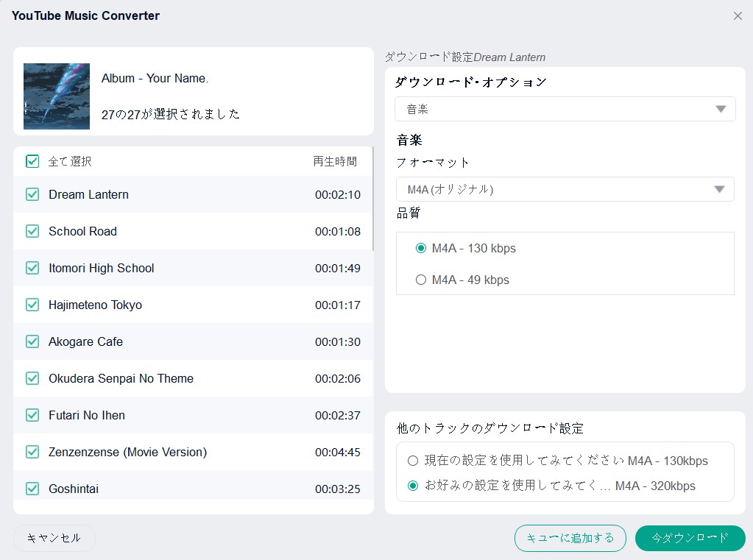753x560 pixels.
Task: Select the School Road track title
Action: tap(82, 232)
